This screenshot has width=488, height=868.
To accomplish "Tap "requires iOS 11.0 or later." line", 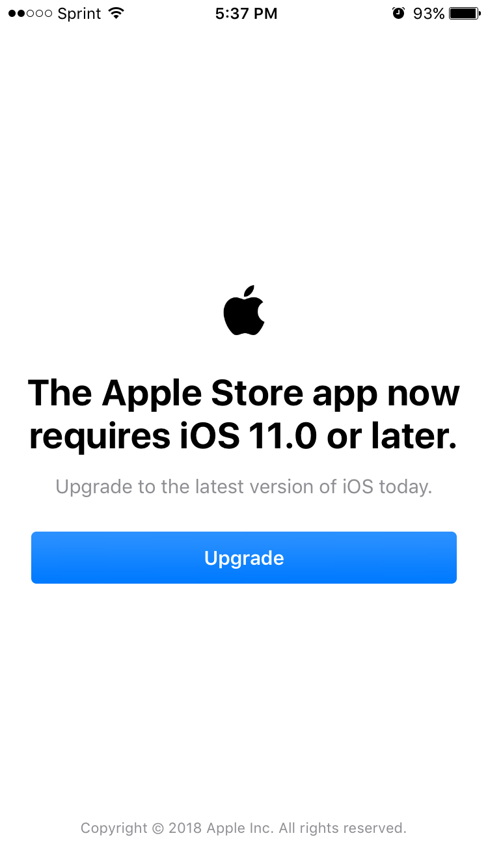I will (x=243, y=435).
